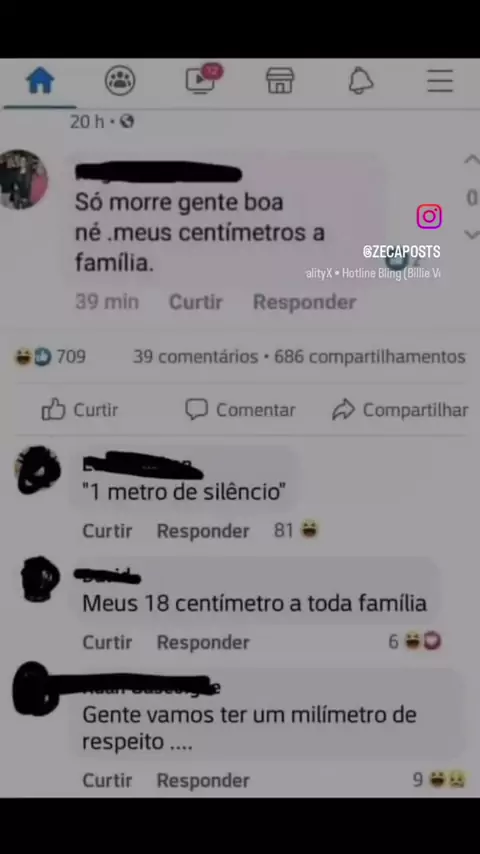Open the Watch video icon with badge
Image resolution: width=480 pixels, height=854 pixels.
pyautogui.click(x=203, y=79)
